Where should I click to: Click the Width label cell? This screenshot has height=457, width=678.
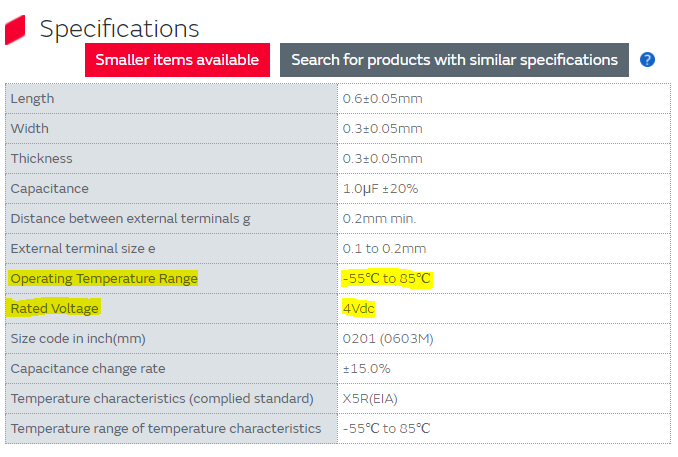tap(171, 128)
